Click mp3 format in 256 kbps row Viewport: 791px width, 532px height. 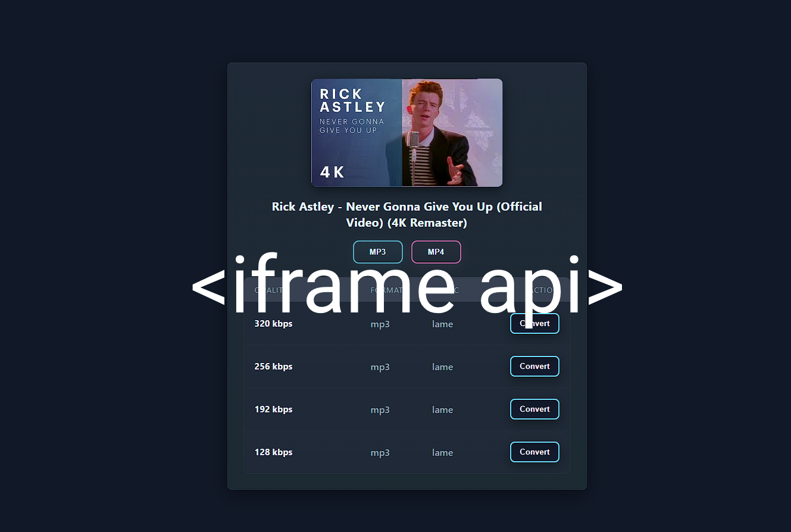click(380, 367)
